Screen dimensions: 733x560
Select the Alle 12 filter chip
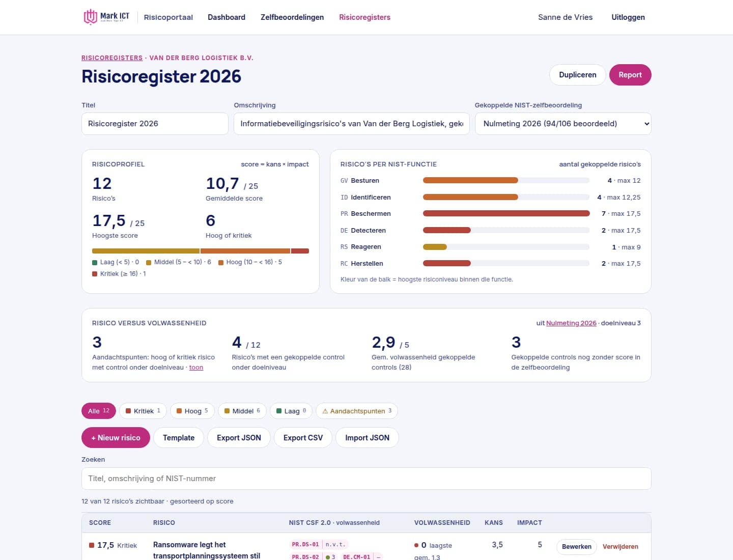99,411
